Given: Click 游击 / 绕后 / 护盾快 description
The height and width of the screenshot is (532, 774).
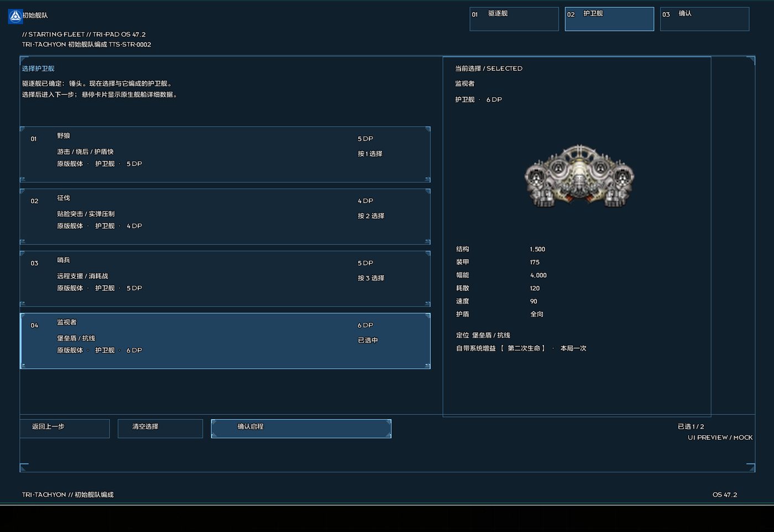Looking at the screenshot, I should (x=85, y=152).
